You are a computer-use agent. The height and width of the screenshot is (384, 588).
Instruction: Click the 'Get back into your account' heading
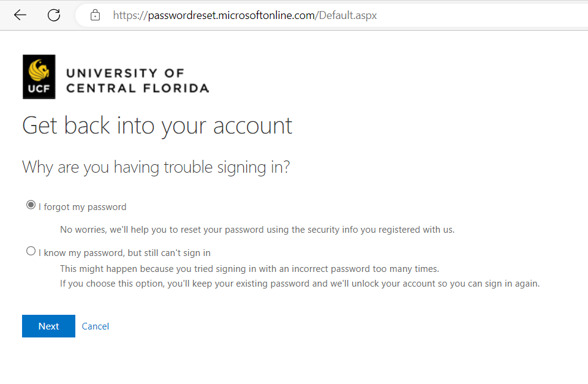point(157,126)
